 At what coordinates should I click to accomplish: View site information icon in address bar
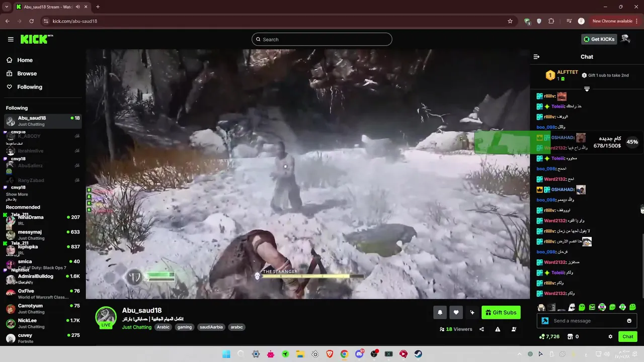pyautogui.click(x=46, y=21)
